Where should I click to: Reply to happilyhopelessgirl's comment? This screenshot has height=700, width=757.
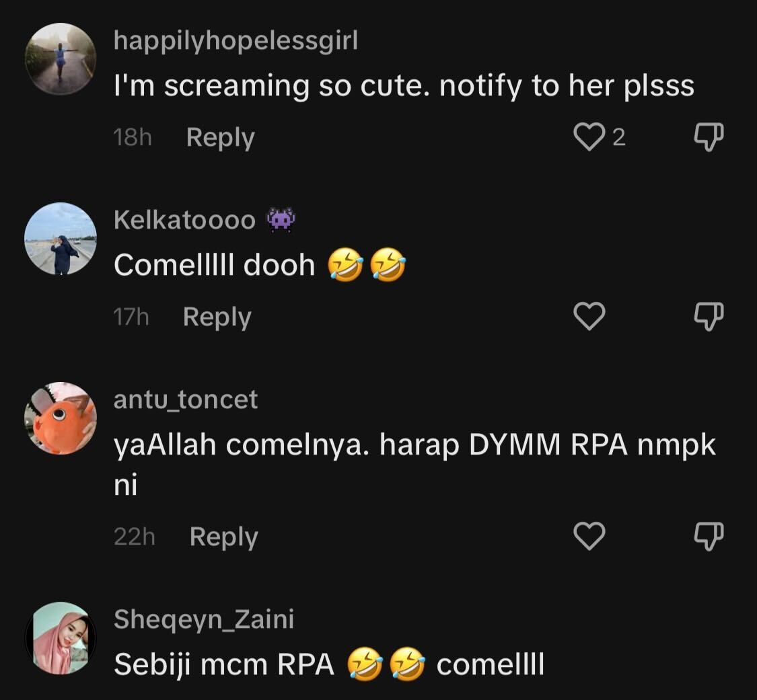220,137
